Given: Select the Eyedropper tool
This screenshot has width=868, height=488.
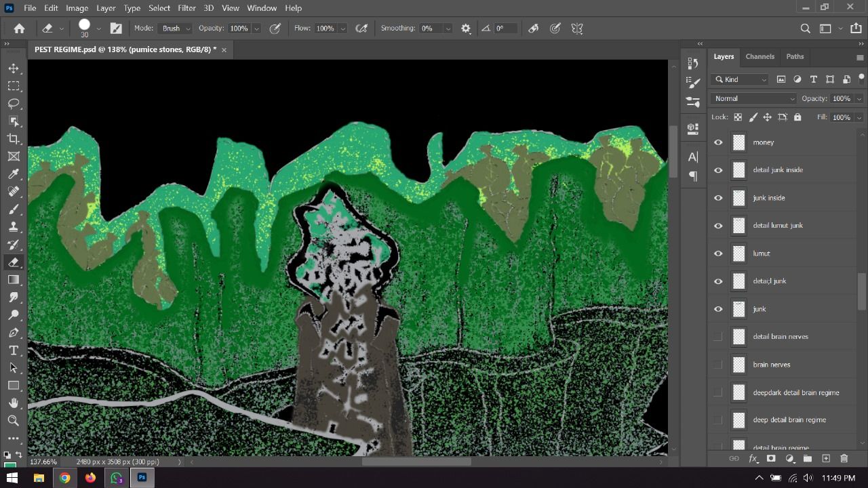Looking at the screenshot, I should coord(14,174).
